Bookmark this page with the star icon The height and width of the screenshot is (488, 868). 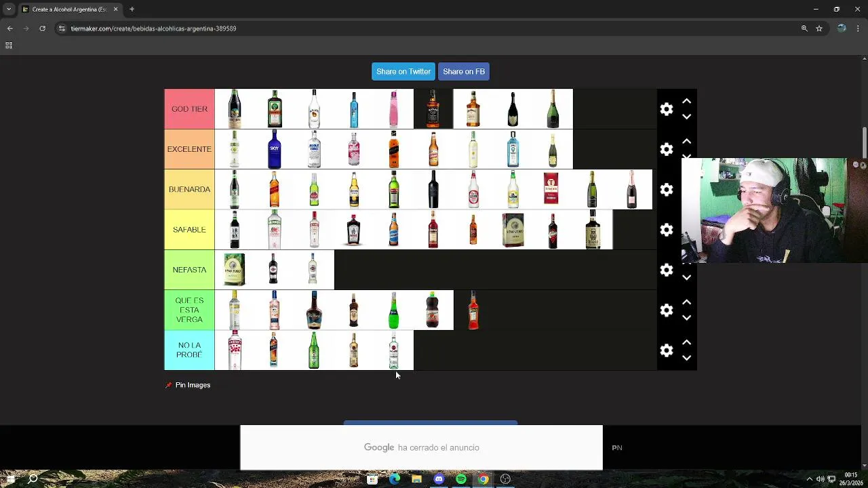coord(819,28)
